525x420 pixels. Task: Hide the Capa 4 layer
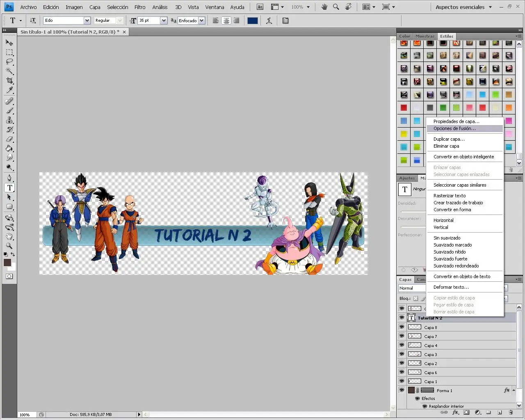pyautogui.click(x=402, y=345)
